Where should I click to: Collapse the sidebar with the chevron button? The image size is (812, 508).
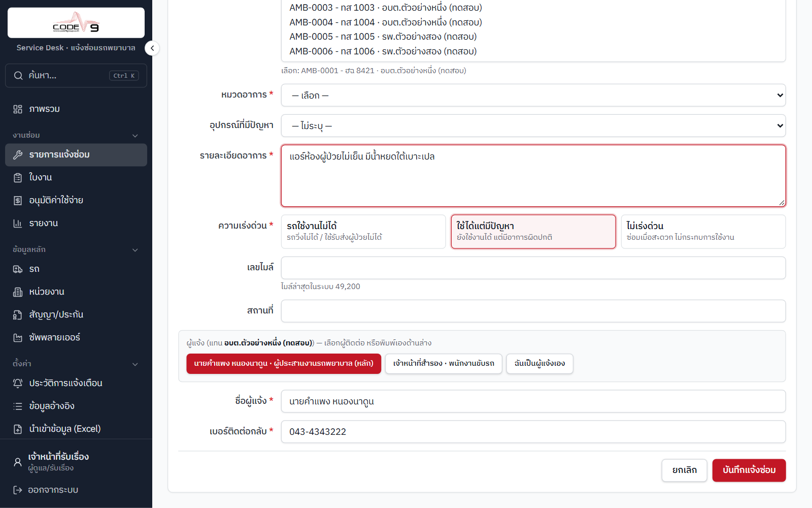pos(152,48)
